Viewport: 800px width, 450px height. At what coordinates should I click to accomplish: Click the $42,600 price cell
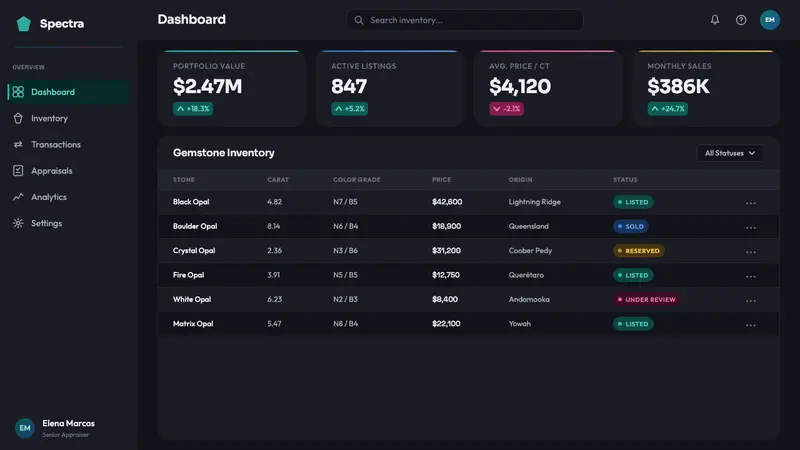(447, 202)
